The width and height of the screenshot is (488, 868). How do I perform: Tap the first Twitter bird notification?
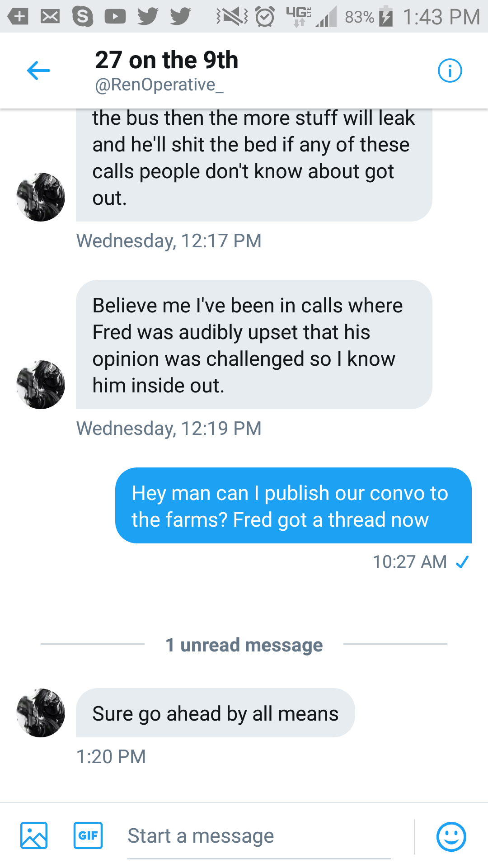(x=148, y=17)
